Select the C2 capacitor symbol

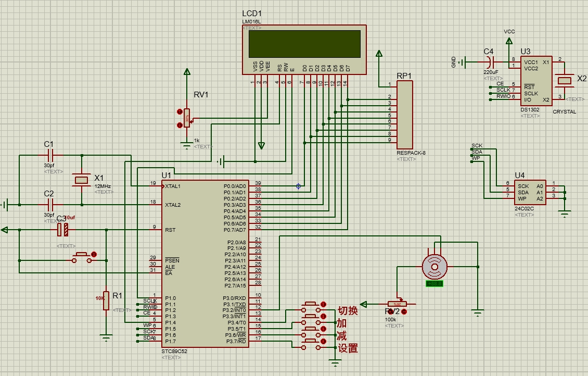(50, 205)
